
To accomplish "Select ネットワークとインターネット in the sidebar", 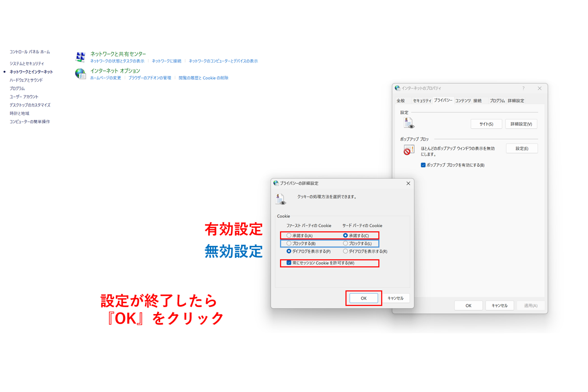I will pyautogui.click(x=31, y=72).
